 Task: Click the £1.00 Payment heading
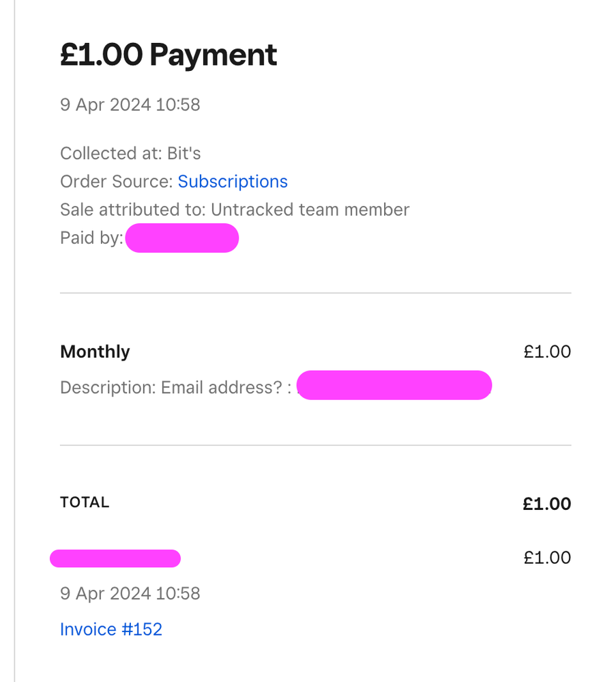[168, 55]
